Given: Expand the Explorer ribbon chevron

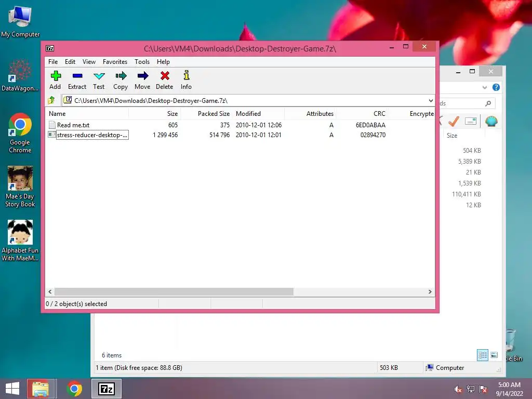Looking at the screenshot, I should (x=485, y=87).
